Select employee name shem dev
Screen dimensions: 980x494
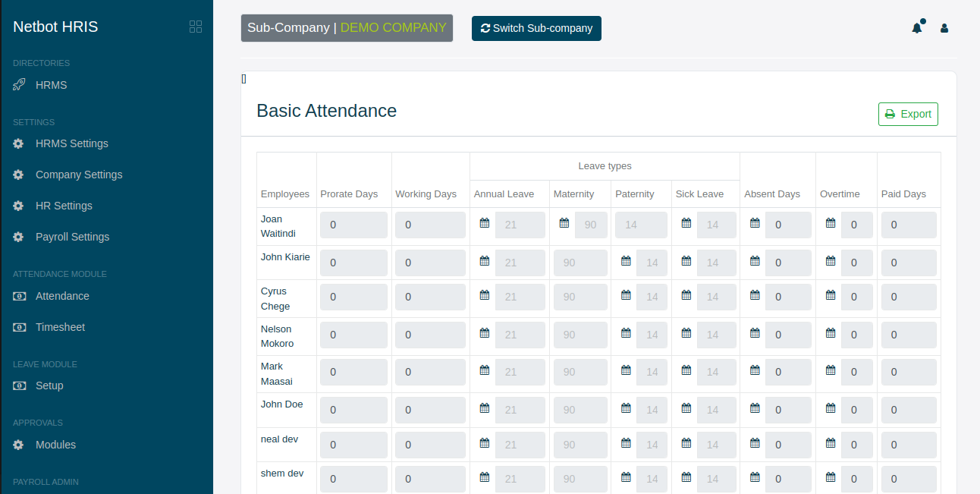coord(282,474)
